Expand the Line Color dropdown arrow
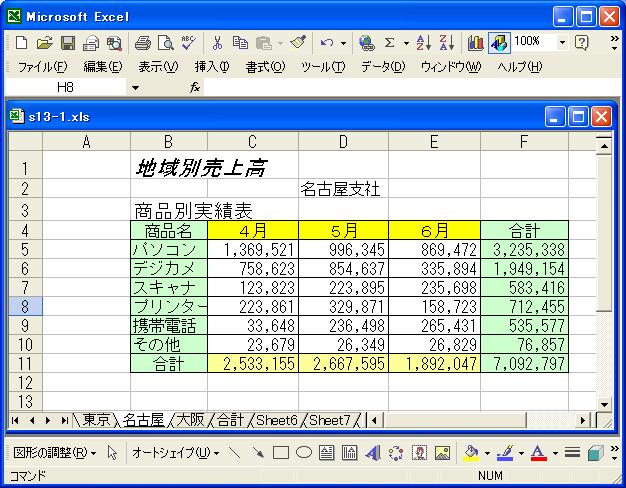This screenshot has height=488, width=626. pos(521,453)
